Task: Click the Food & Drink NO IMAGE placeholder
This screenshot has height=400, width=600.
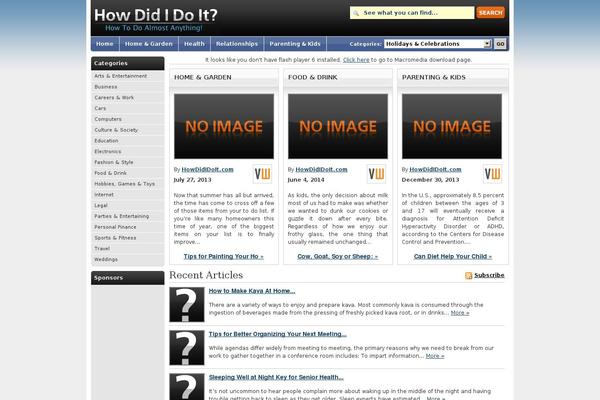Action: coord(338,126)
